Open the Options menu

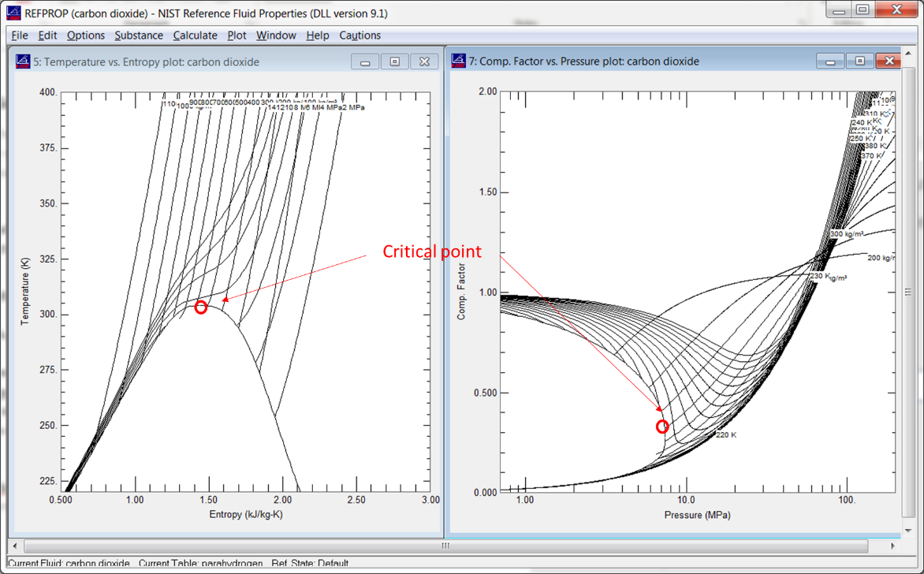pos(85,35)
